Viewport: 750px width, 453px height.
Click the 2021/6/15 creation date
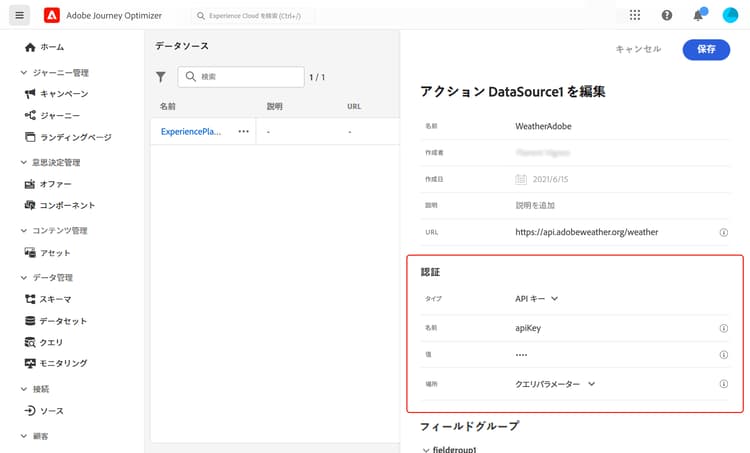point(550,179)
